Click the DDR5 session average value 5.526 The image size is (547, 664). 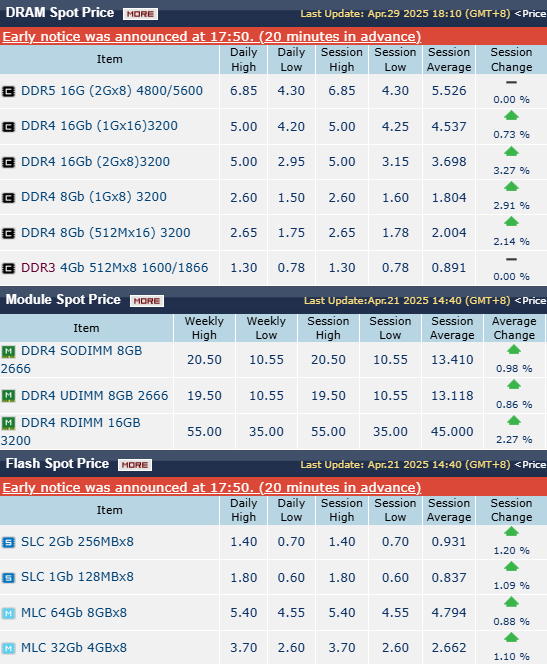click(449, 91)
